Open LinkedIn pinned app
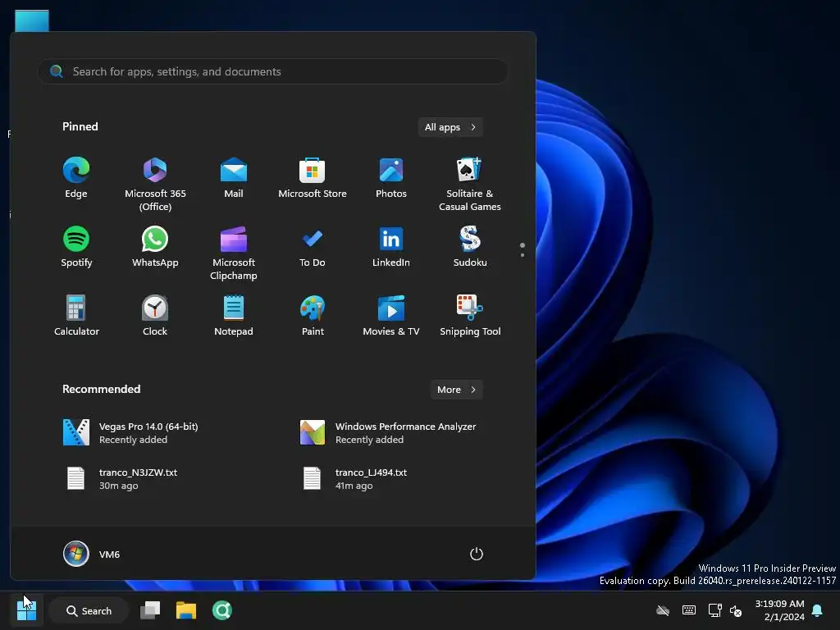This screenshot has height=630, width=840. coord(391,247)
